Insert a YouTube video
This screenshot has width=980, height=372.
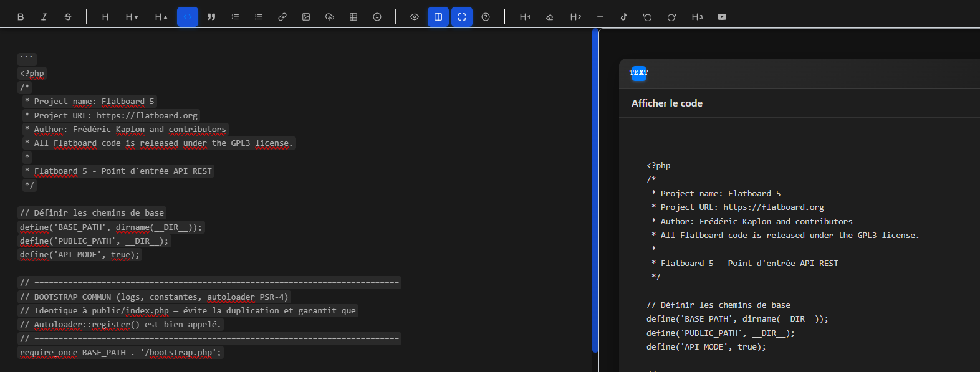(x=722, y=17)
